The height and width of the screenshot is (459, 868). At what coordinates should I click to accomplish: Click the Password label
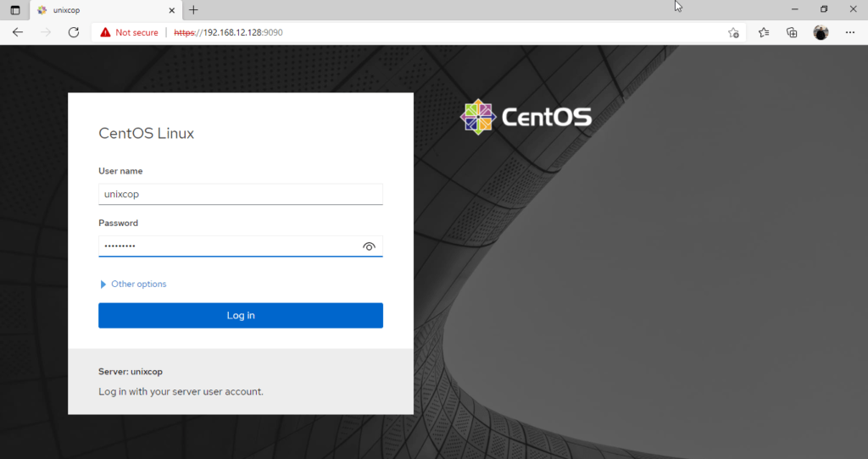tap(119, 223)
